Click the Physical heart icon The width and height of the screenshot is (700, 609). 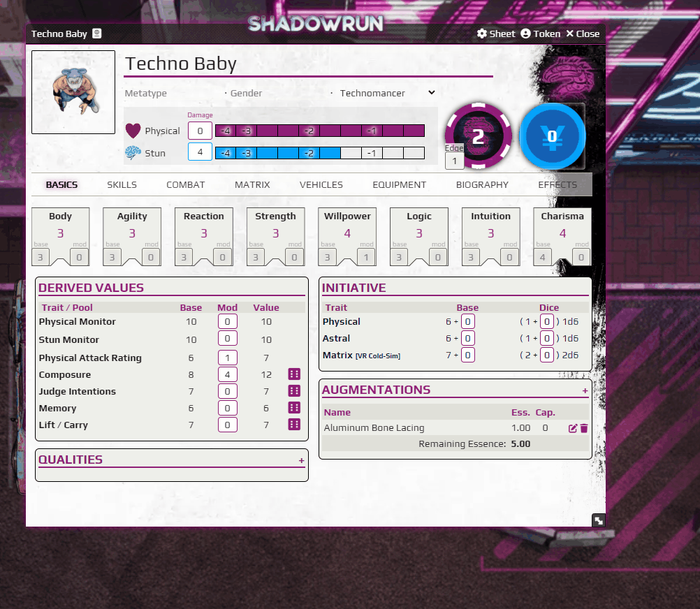point(133,131)
